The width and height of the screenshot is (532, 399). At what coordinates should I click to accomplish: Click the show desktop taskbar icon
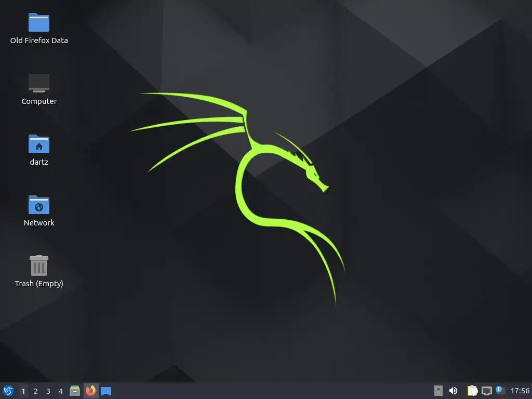[106, 391]
